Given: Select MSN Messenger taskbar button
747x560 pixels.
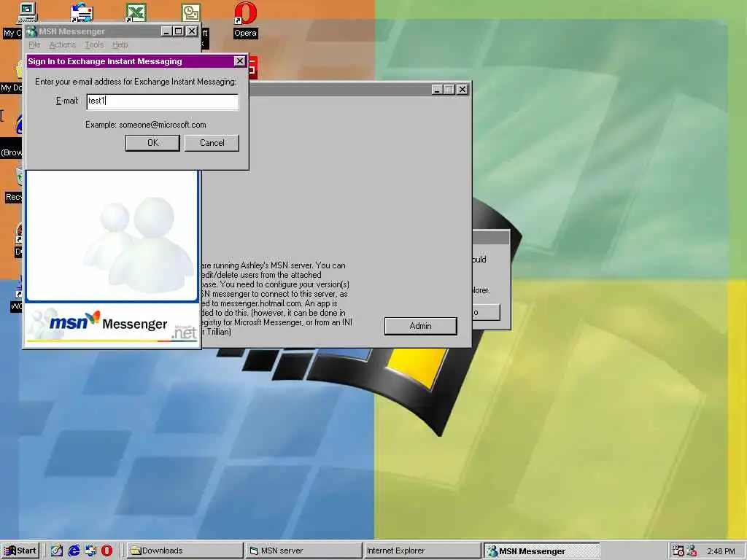Looking at the screenshot, I should coord(542,551).
